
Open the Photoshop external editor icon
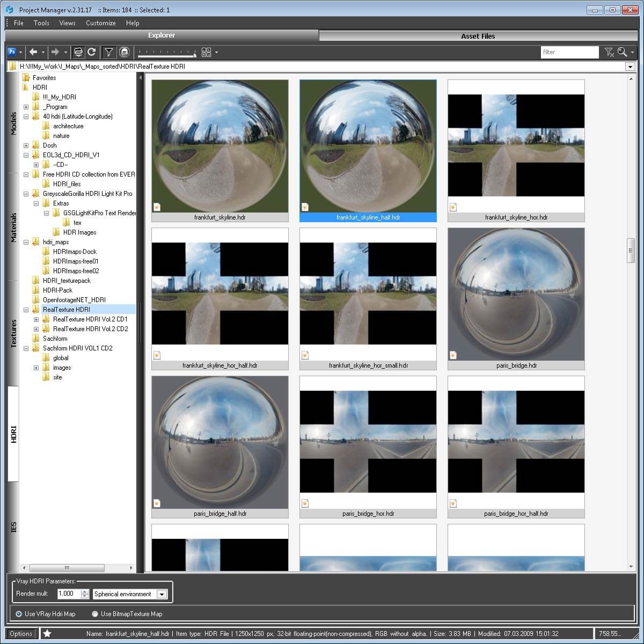(x=12, y=52)
